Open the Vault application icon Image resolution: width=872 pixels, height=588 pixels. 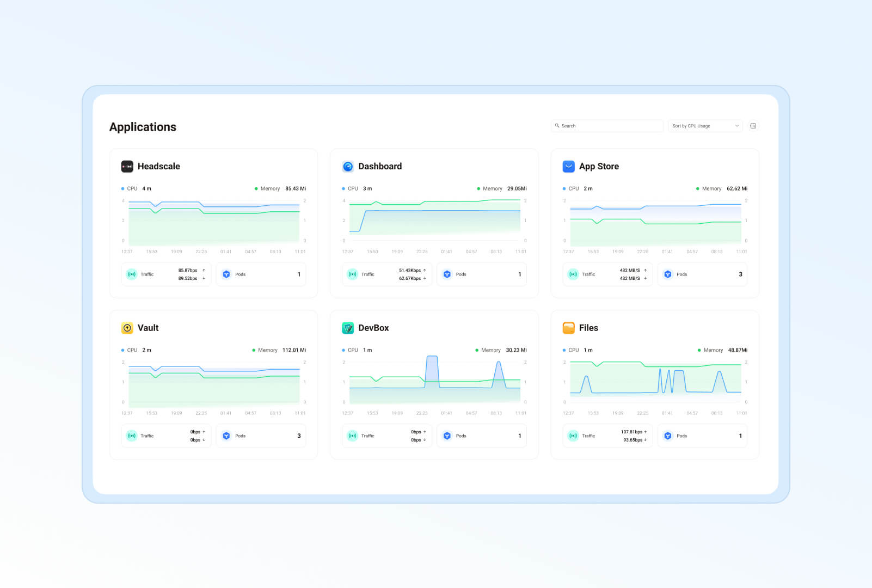click(x=127, y=328)
